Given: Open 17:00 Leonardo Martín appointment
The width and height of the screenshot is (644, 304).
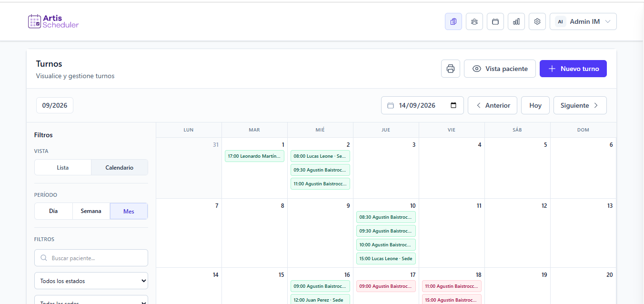Looking at the screenshot, I should pos(254,156).
